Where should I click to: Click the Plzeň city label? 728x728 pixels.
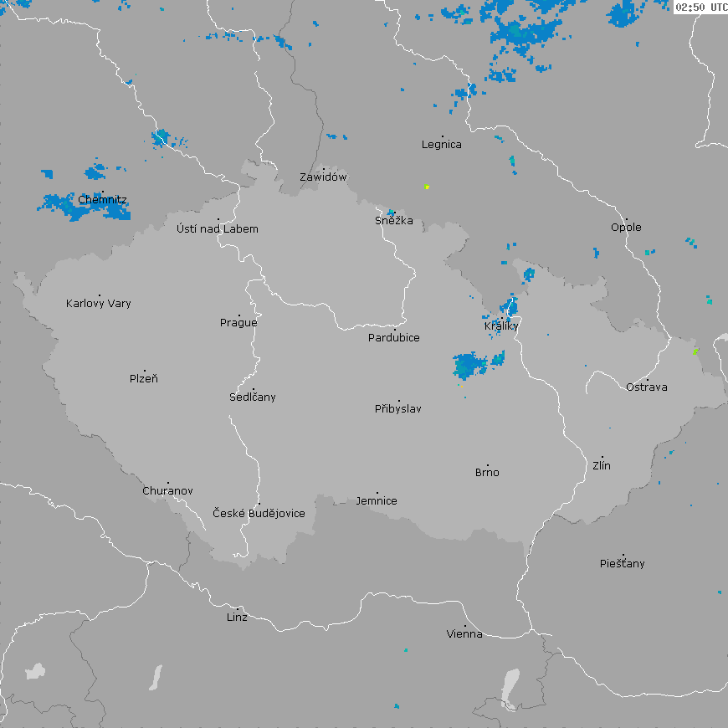[144, 379]
